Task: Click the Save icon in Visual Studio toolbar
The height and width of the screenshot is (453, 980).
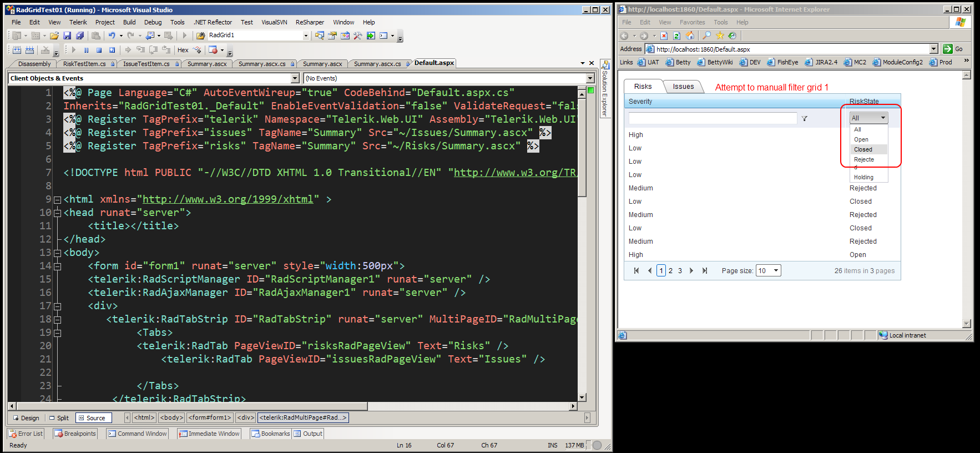Action: tap(67, 36)
